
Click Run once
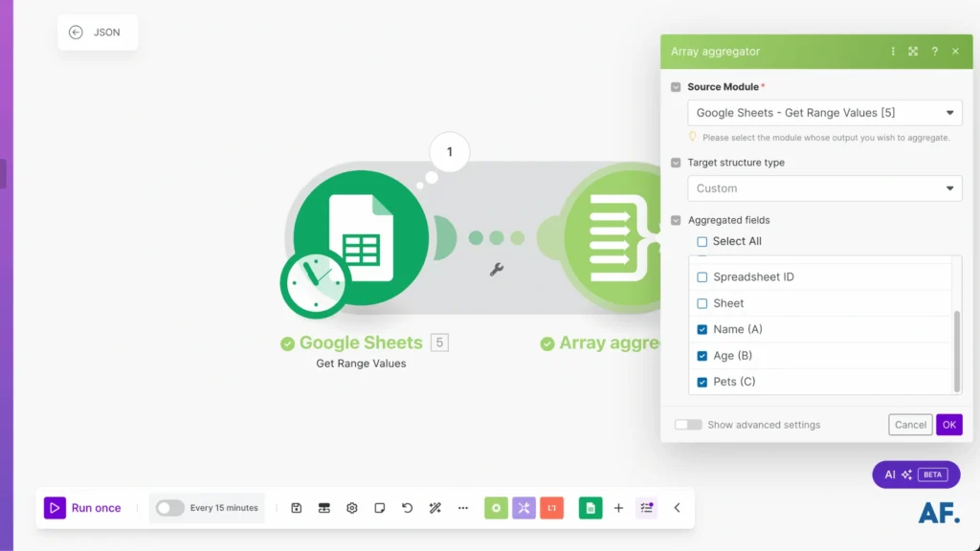(82, 508)
